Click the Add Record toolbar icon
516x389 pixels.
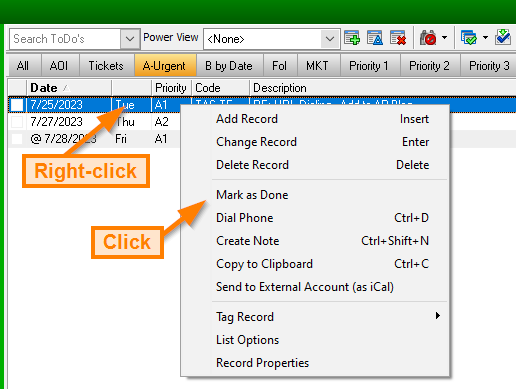tap(352, 38)
